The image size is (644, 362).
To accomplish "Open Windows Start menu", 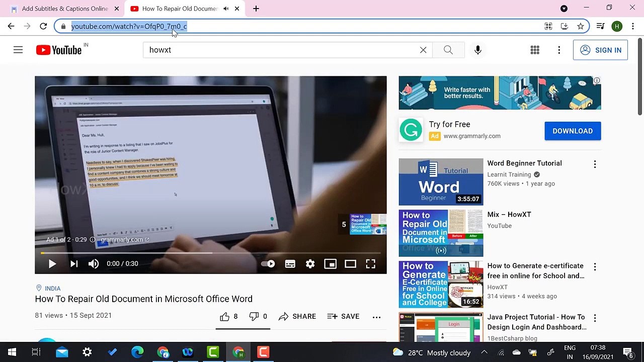I will (12, 352).
